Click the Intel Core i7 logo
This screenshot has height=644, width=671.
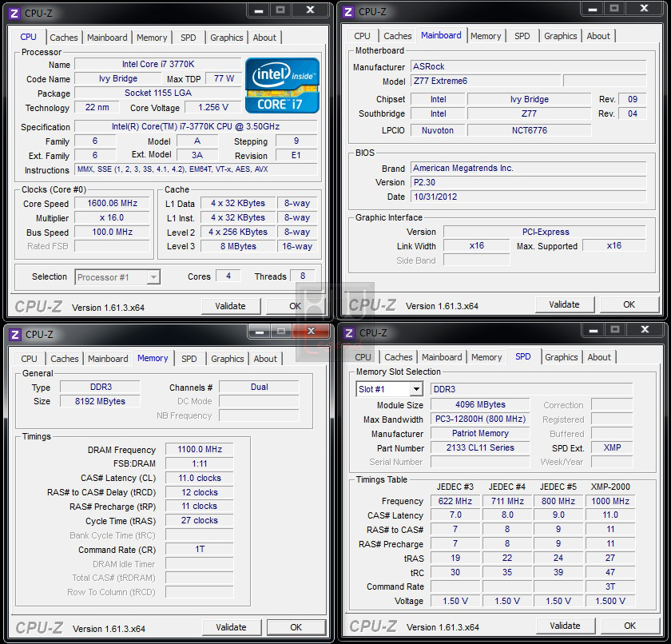pos(283,85)
